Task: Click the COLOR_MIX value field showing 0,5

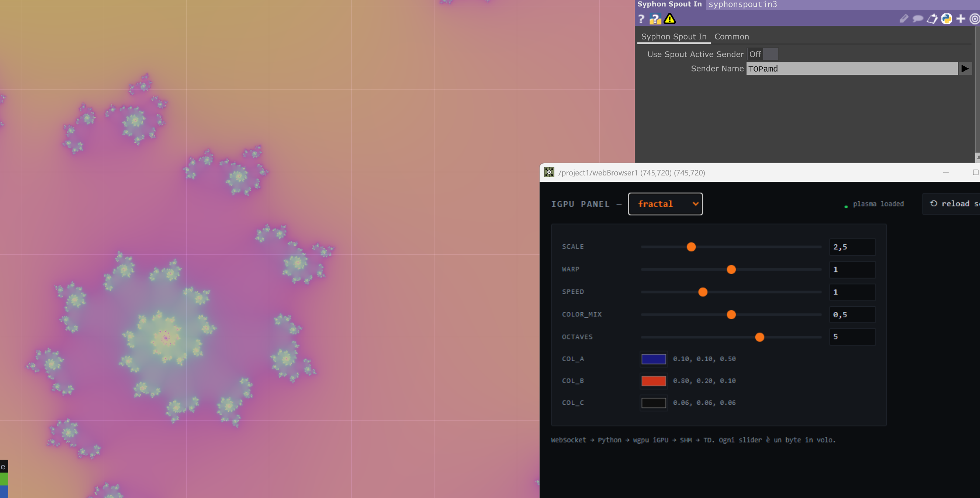Action: [x=852, y=314]
